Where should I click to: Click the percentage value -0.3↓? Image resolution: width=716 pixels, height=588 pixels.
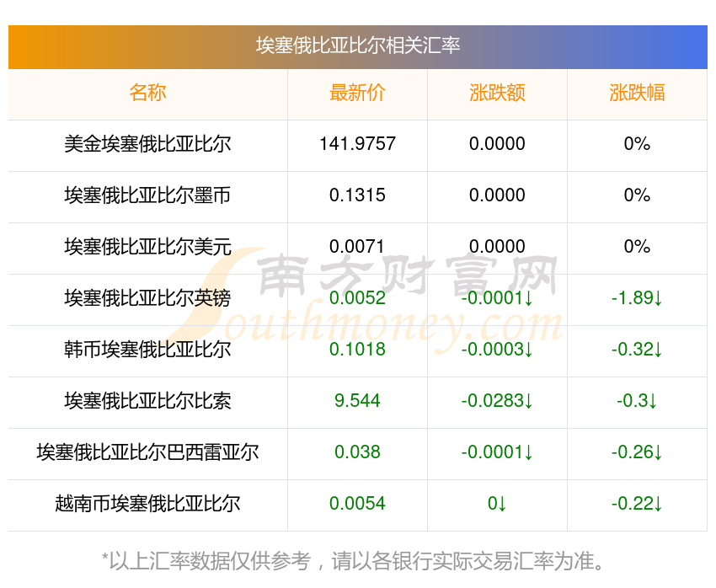click(637, 401)
